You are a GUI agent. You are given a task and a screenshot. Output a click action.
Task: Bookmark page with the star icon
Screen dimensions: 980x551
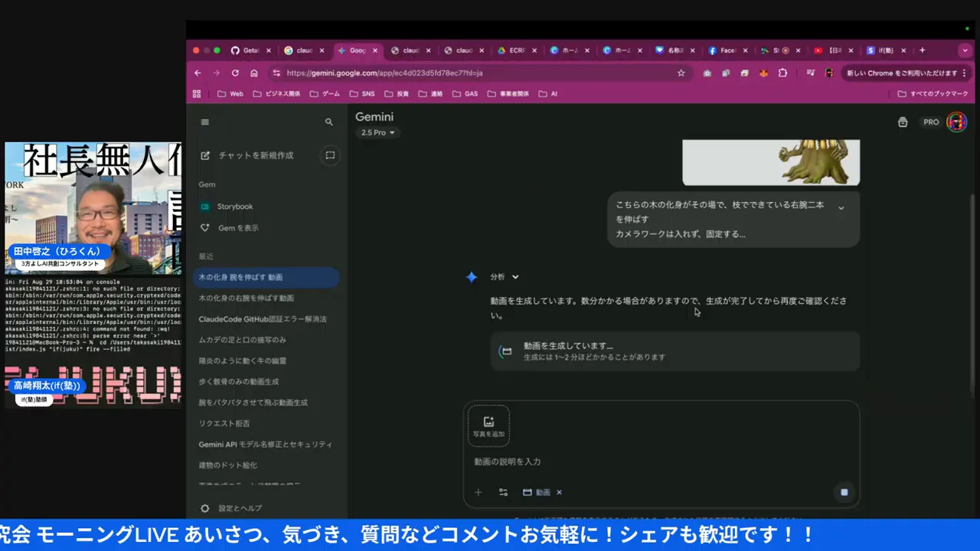[x=681, y=73]
